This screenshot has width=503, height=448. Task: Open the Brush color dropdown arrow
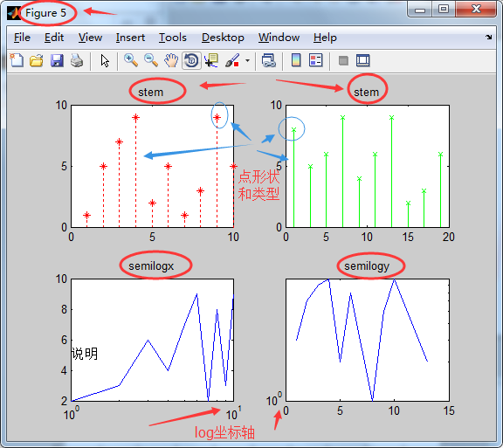(x=247, y=60)
